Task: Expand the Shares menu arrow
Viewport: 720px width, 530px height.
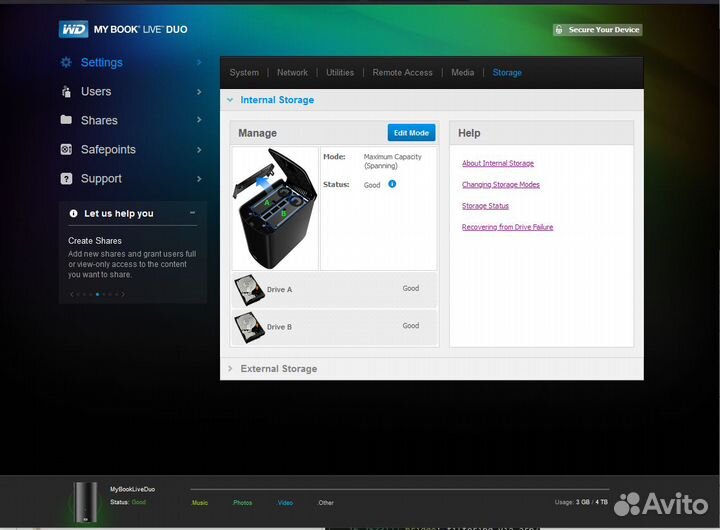Action: tap(199, 120)
